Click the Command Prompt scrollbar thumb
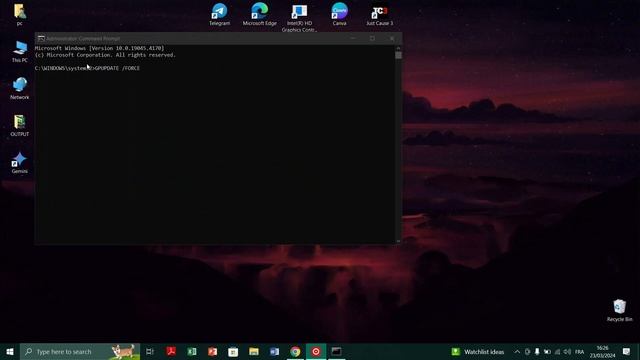The width and height of the screenshot is (640, 360). click(x=398, y=55)
